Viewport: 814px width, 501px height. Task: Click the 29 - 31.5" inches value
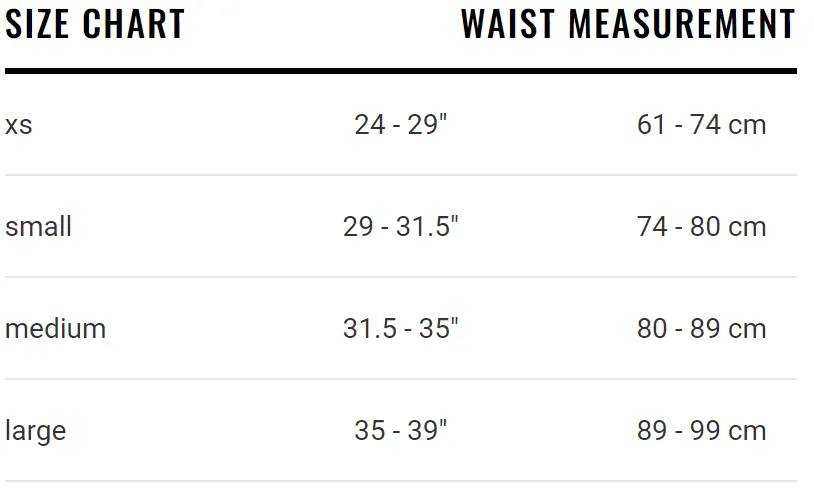(x=401, y=227)
